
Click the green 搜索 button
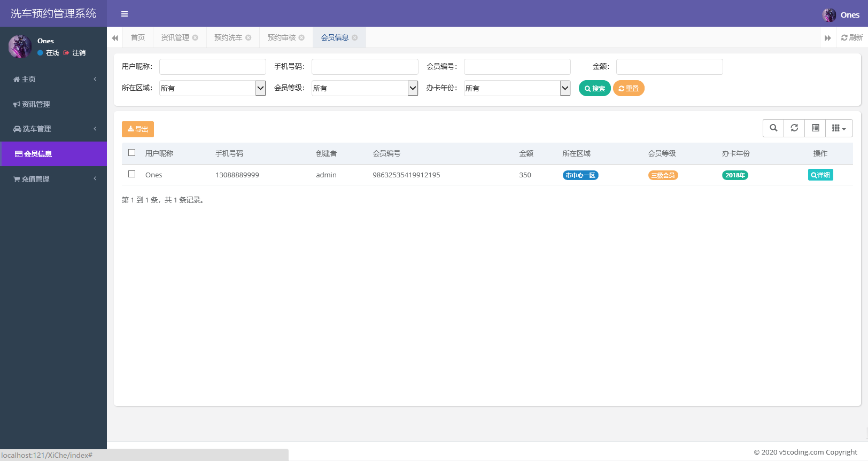(595, 88)
